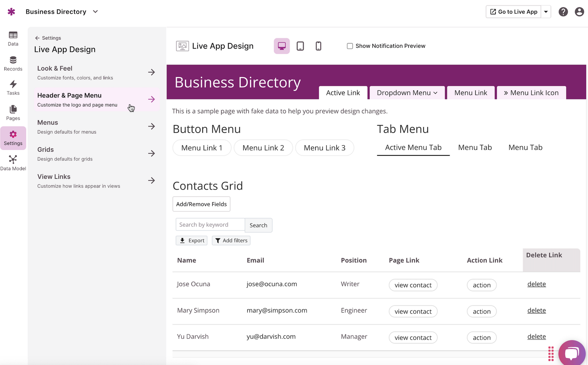Viewport: 588px width, 365px height.
Task: Go back to Settings
Action: click(48, 38)
